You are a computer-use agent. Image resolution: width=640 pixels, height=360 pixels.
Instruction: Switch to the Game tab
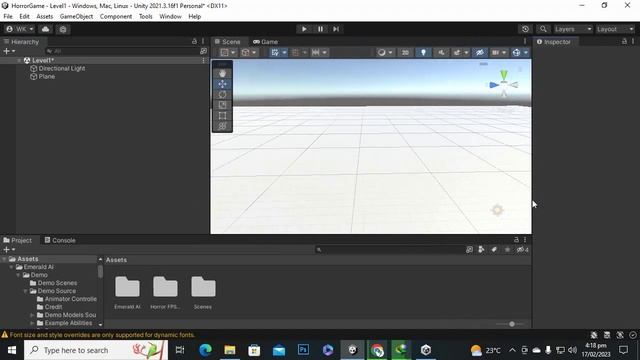point(265,42)
